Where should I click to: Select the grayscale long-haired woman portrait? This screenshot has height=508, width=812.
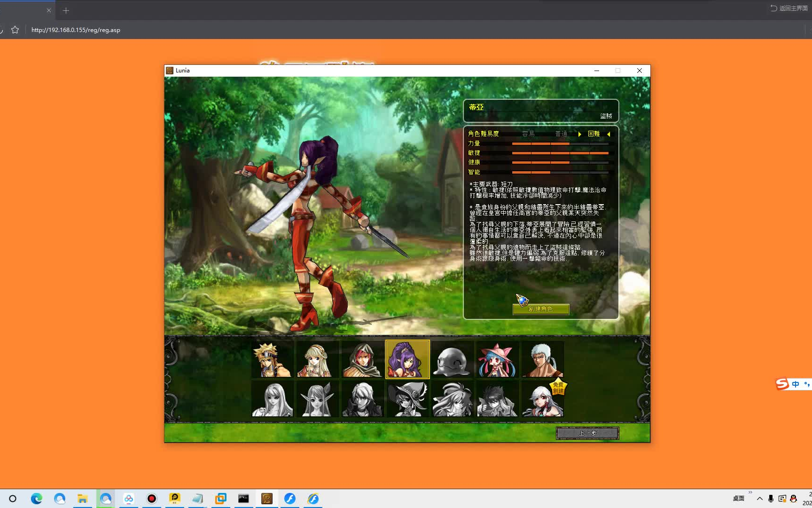pyautogui.click(x=272, y=399)
